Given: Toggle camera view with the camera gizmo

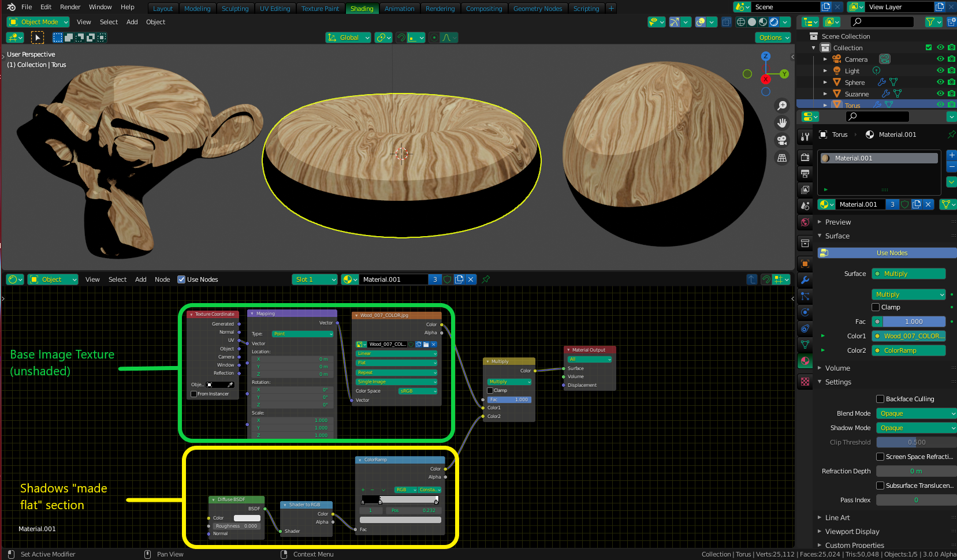Looking at the screenshot, I should (x=782, y=140).
